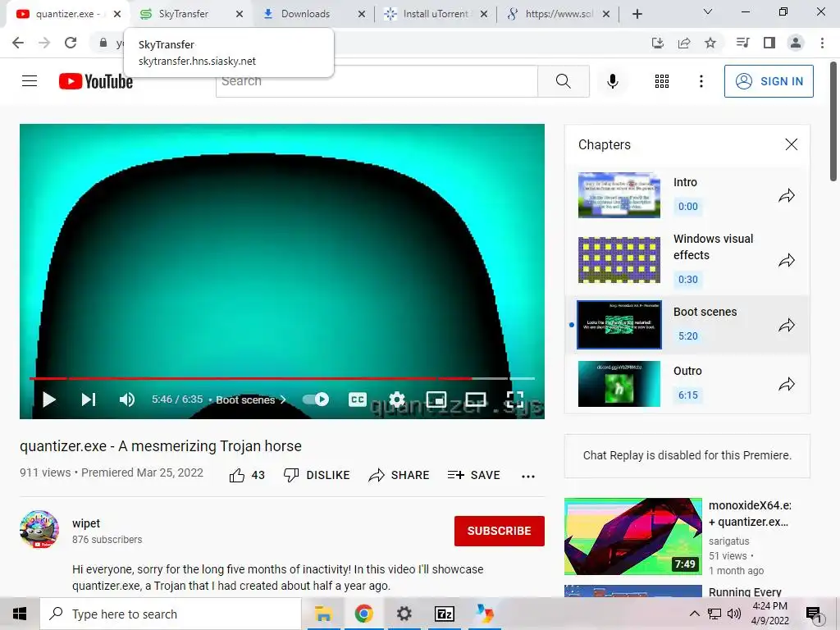The image size is (840, 630).
Task: Share the Boot scenes chapter
Action: (787, 325)
